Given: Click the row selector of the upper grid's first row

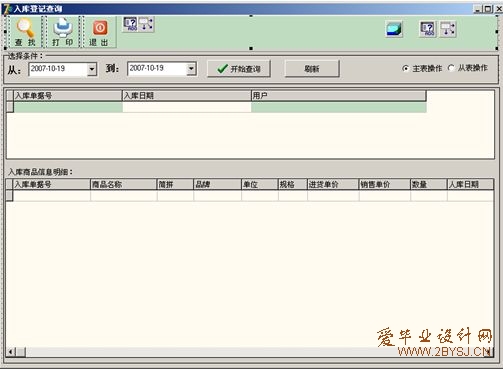Looking at the screenshot, I should pos(10,107).
